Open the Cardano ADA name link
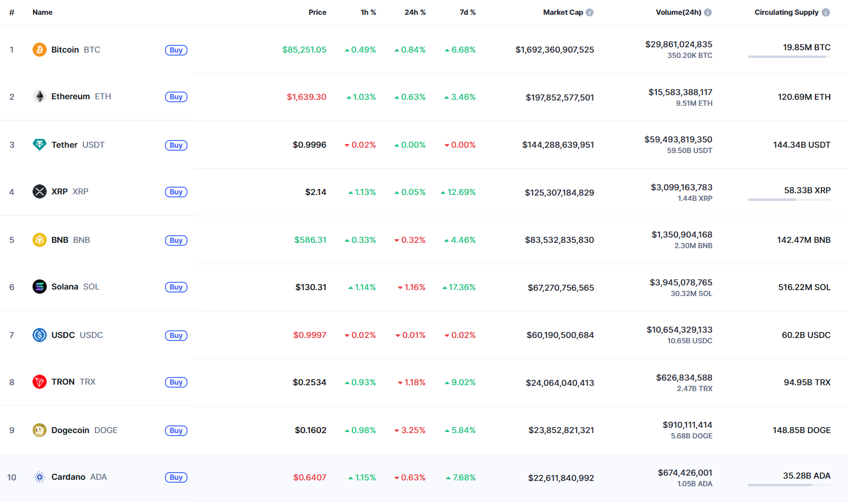This screenshot has width=848, height=504. (79, 477)
